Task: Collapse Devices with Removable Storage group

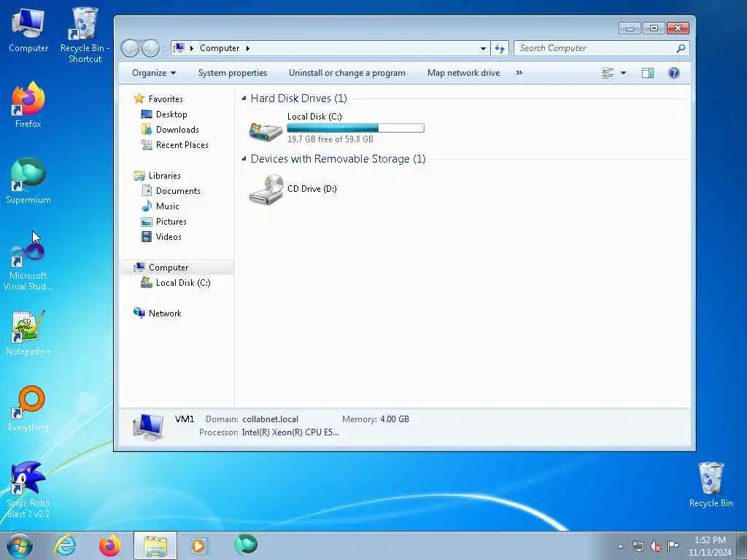Action: coord(244,158)
